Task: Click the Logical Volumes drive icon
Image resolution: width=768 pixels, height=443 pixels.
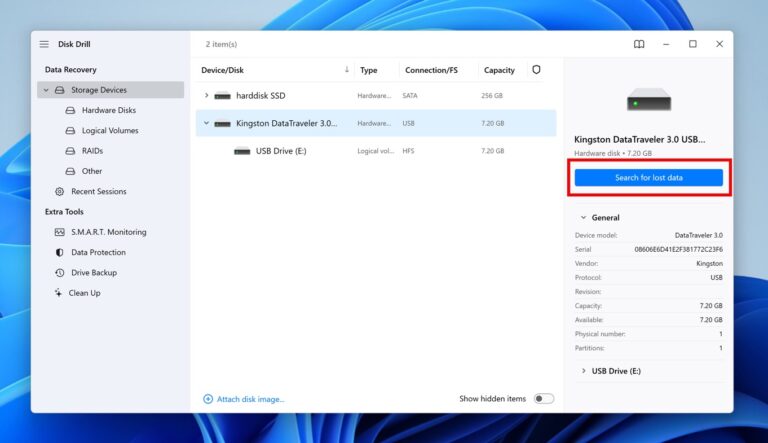Action: [71, 131]
